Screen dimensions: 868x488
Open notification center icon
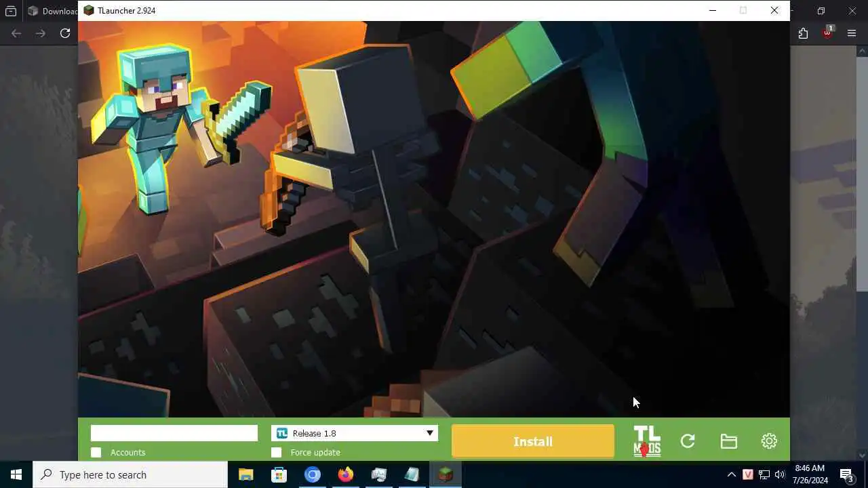click(847, 474)
